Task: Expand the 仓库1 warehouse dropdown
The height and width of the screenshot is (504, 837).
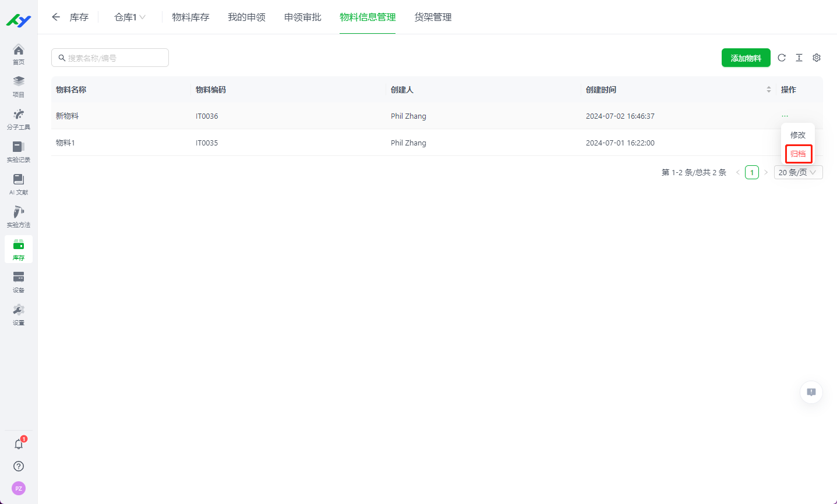Action: (130, 17)
